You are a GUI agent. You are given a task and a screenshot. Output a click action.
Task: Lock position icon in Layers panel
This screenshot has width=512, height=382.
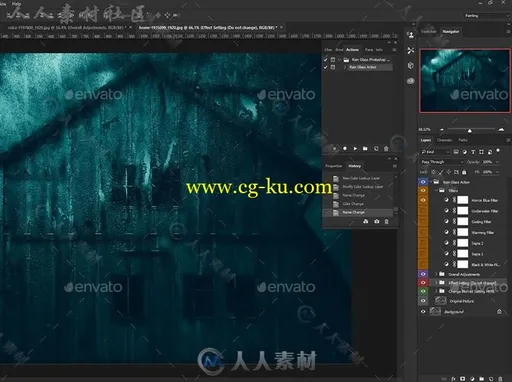click(x=449, y=172)
